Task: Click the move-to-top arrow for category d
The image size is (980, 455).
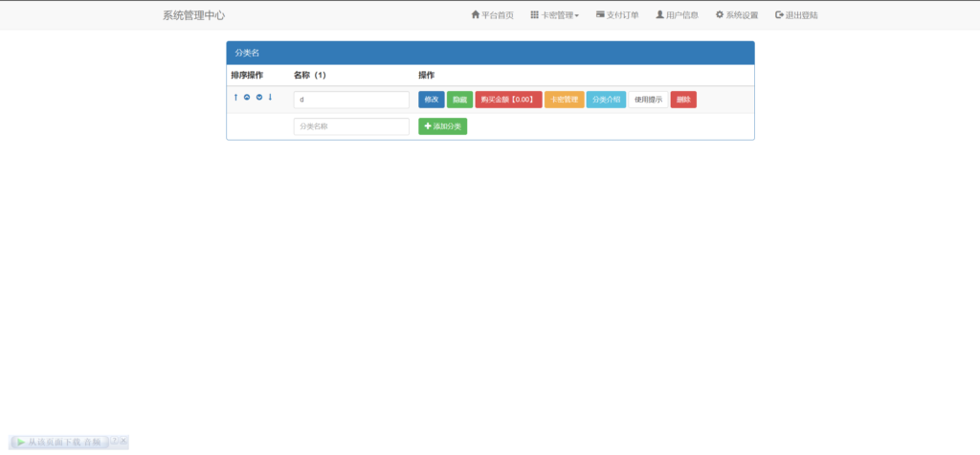Action: (x=235, y=98)
